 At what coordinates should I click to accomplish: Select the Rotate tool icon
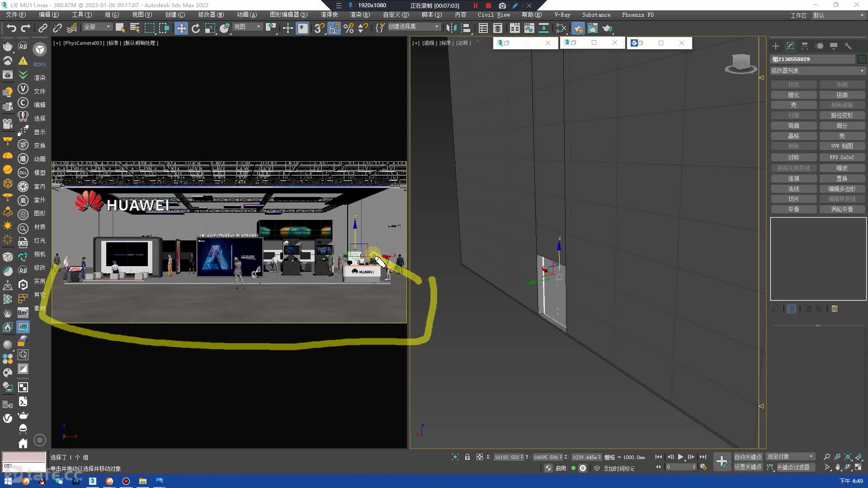click(x=196, y=28)
